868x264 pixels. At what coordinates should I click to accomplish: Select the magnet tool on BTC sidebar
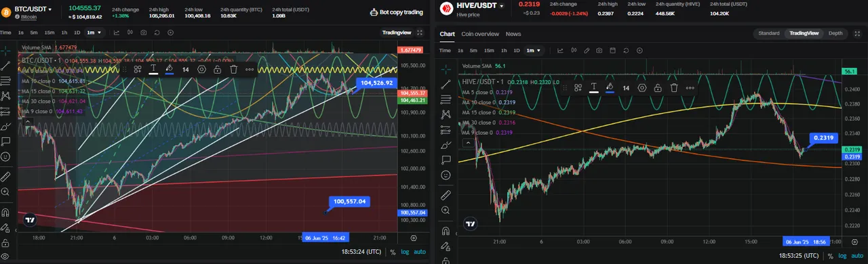5,212
